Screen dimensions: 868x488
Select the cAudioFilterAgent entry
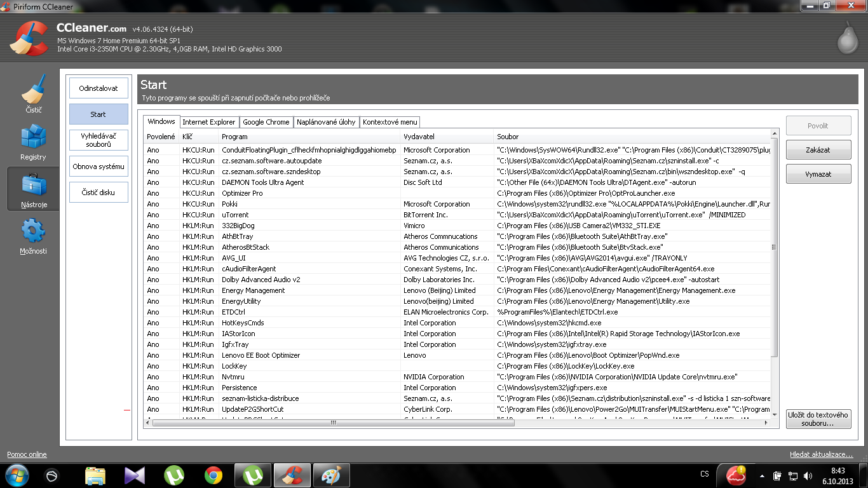point(457,269)
